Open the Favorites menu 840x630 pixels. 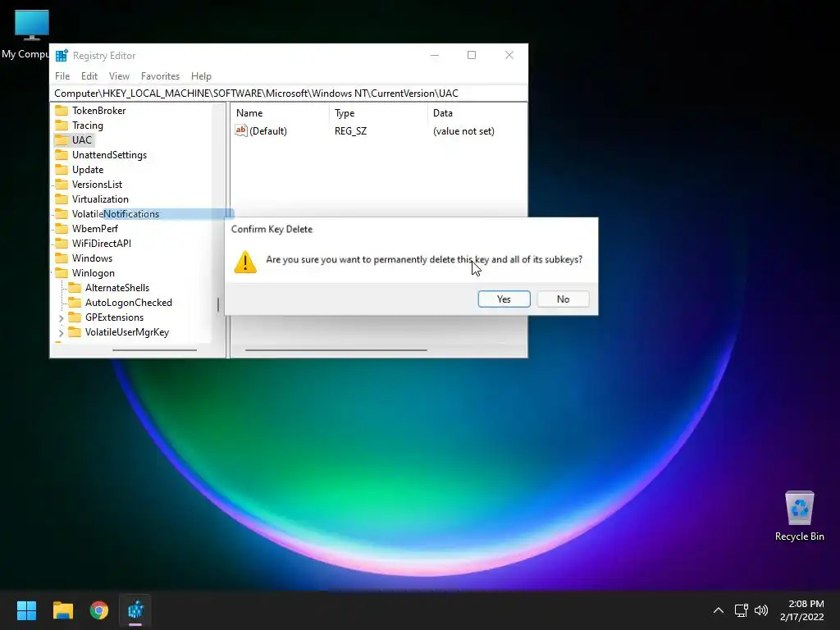pos(160,76)
